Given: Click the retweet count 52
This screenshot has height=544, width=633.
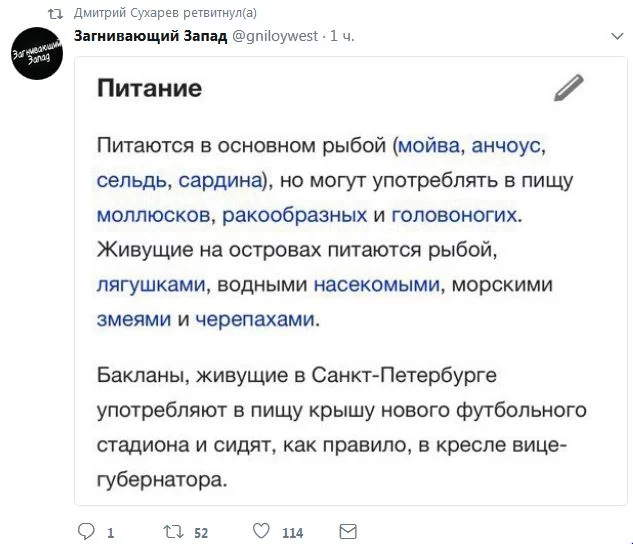Looking at the screenshot, I should [x=201, y=533].
